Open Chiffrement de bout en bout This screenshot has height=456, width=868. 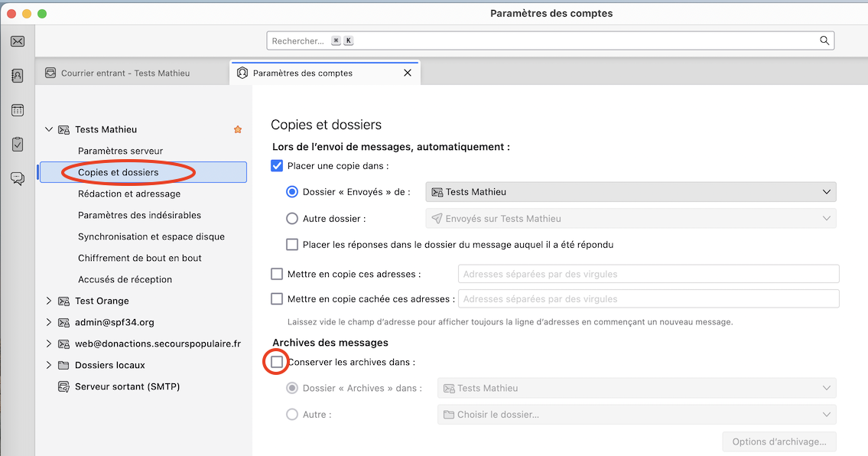pos(140,258)
